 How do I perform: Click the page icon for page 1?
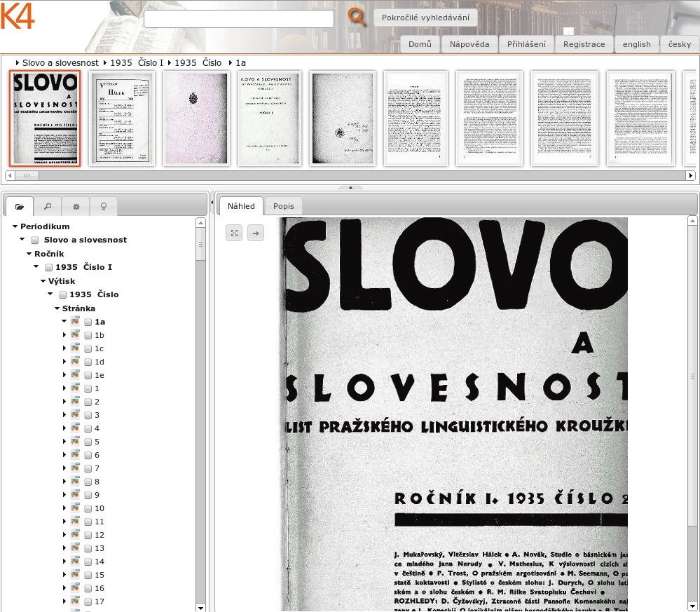[x=76, y=388]
